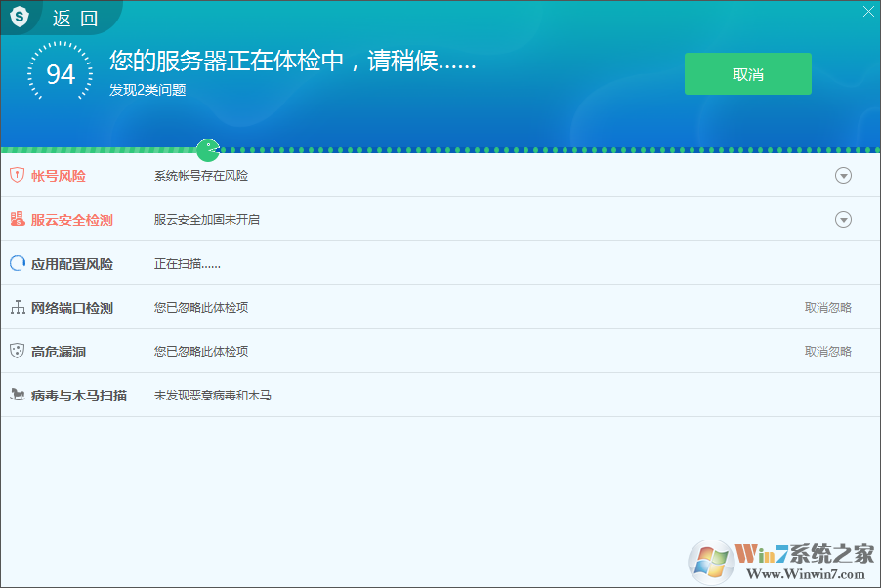Collapse the account risk dropdown arrow
The image size is (881, 588).
[843, 175]
